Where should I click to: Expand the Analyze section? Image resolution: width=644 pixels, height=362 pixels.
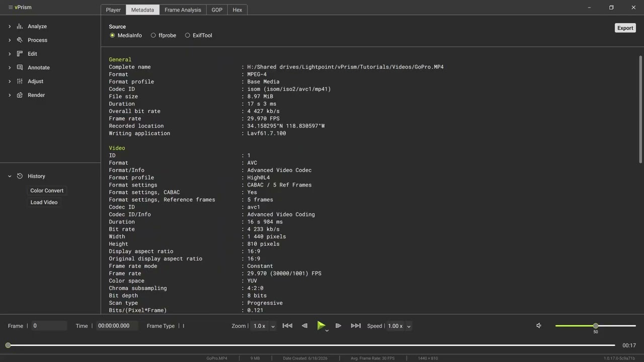(x=10, y=26)
